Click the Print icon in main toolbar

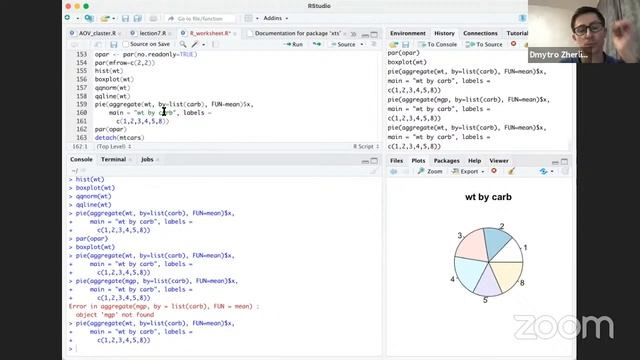[153, 18]
